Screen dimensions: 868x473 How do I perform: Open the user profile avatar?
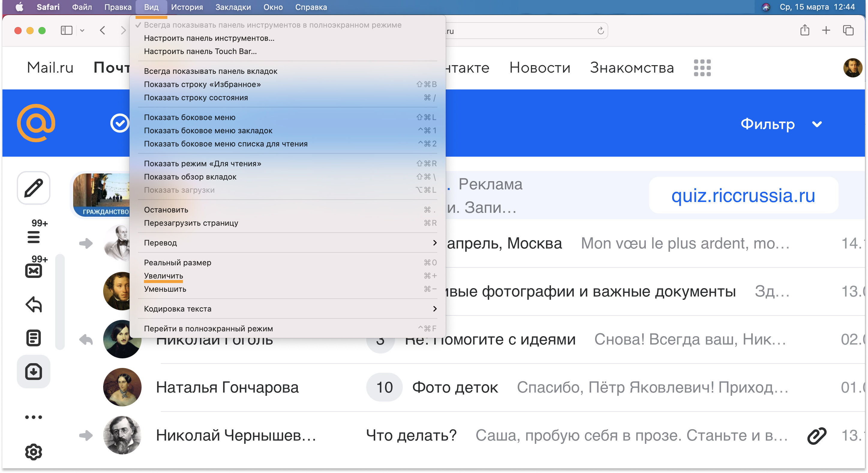pyautogui.click(x=852, y=68)
